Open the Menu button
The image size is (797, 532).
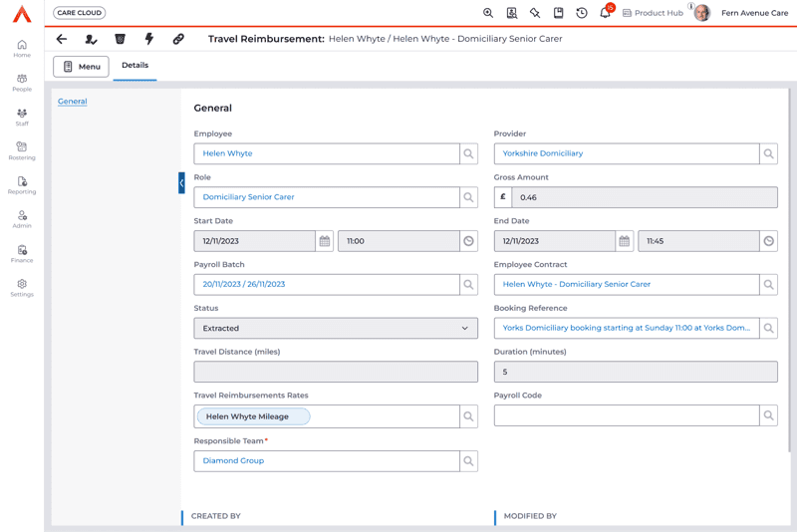pyautogui.click(x=81, y=67)
